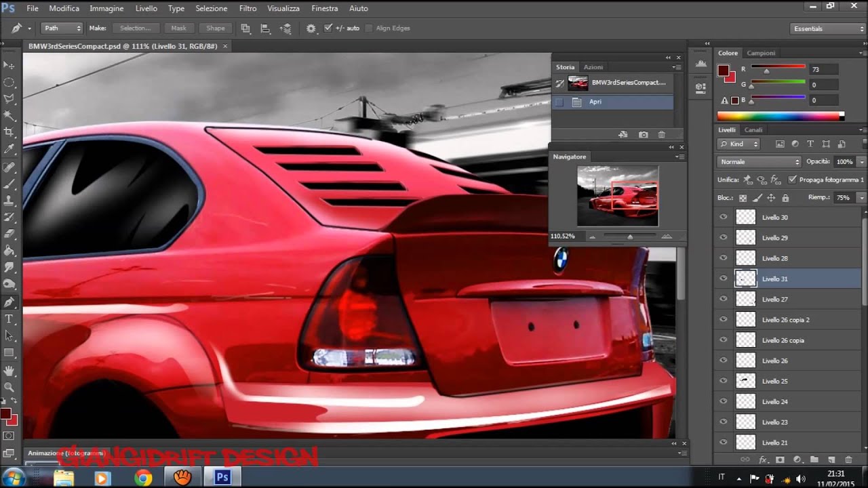Toggle the Align Edges checkbox
868x488 pixels.
[x=369, y=28]
